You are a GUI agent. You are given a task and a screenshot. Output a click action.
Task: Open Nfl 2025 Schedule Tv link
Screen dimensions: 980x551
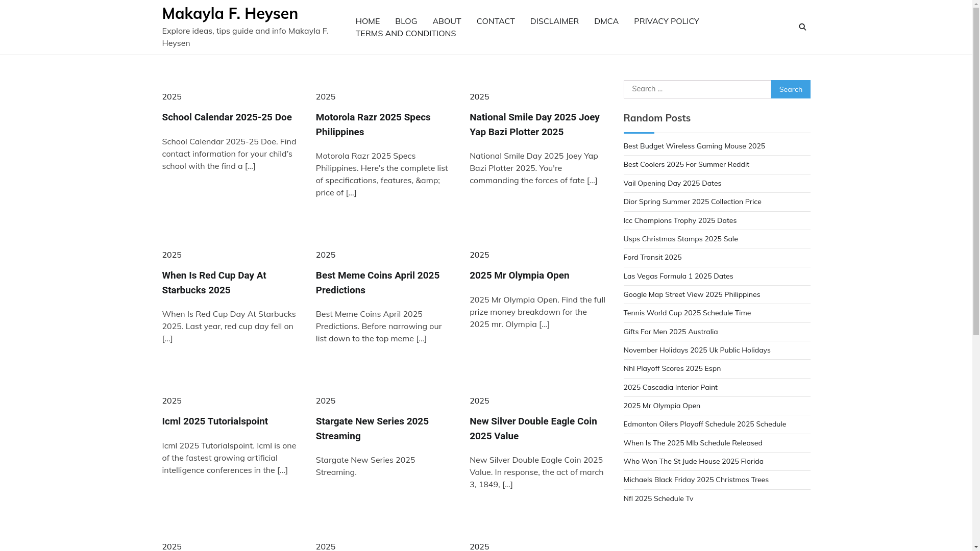pos(658,498)
